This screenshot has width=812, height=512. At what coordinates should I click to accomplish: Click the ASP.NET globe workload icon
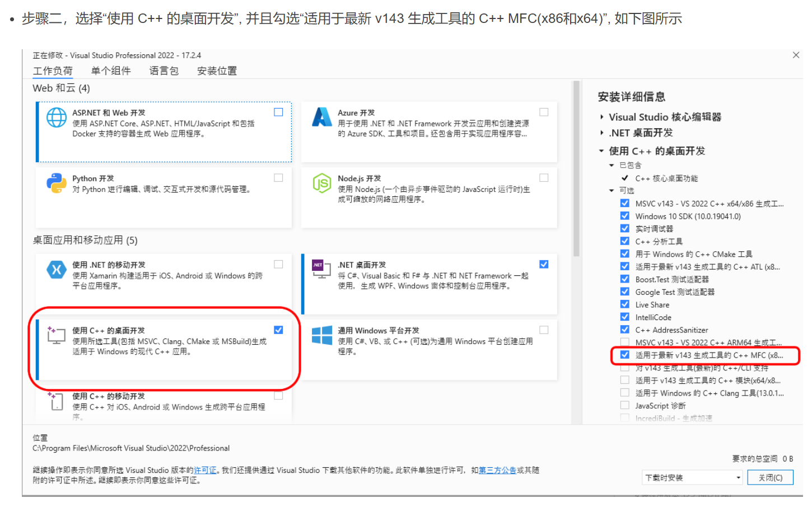tap(57, 118)
